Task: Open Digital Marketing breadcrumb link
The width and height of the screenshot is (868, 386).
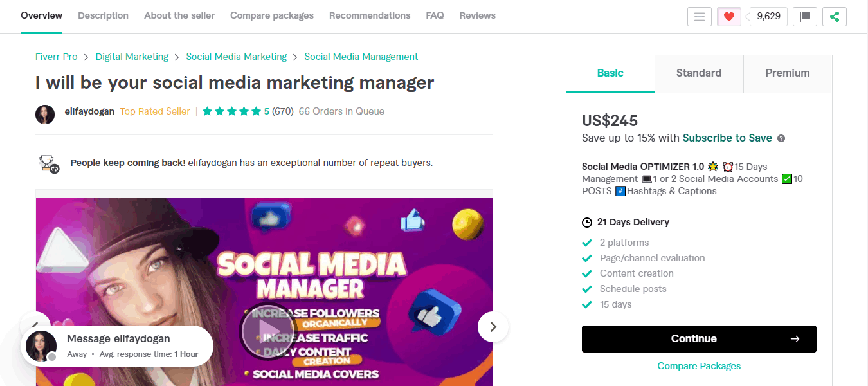Action: 132,57
